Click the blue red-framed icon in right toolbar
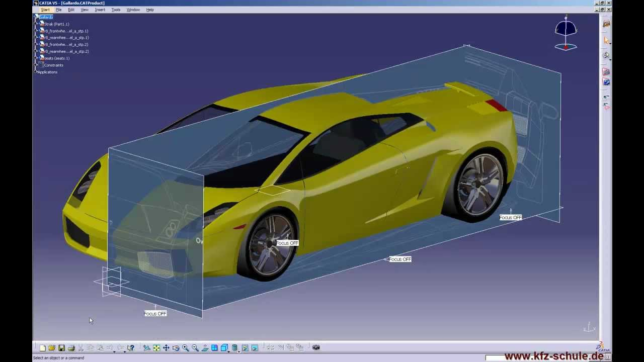 point(606,82)
